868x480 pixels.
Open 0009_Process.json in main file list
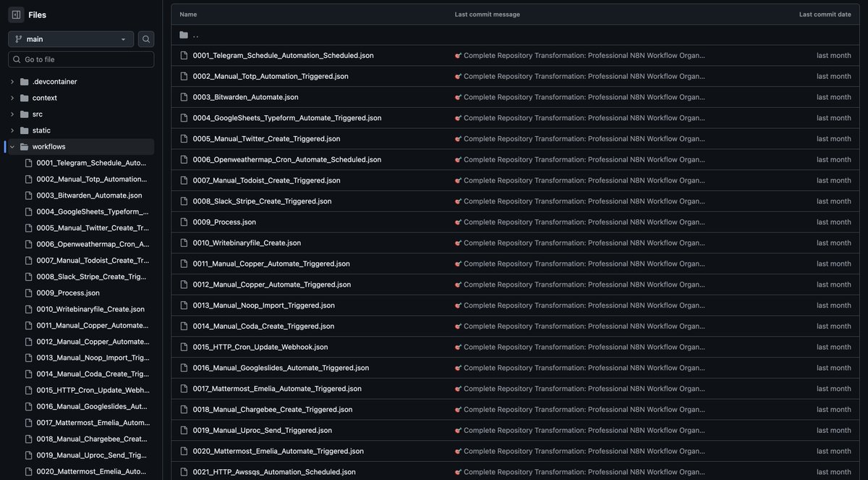click(224, 222)
